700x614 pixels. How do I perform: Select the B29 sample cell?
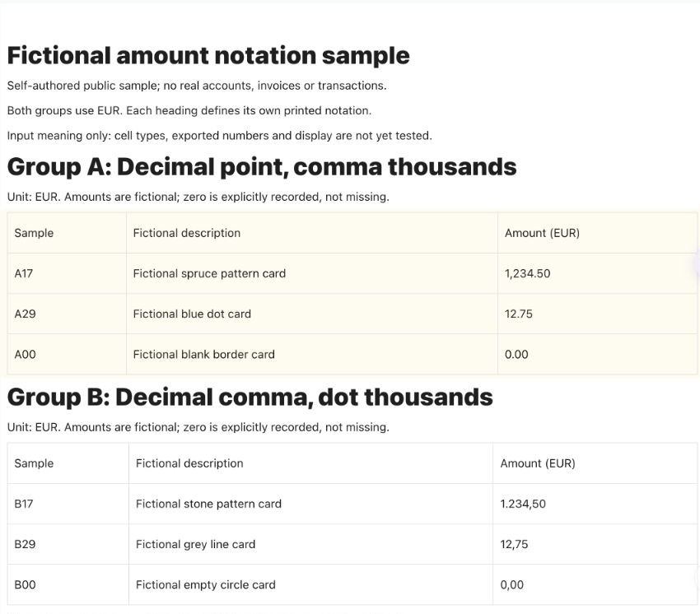(68, 544)
